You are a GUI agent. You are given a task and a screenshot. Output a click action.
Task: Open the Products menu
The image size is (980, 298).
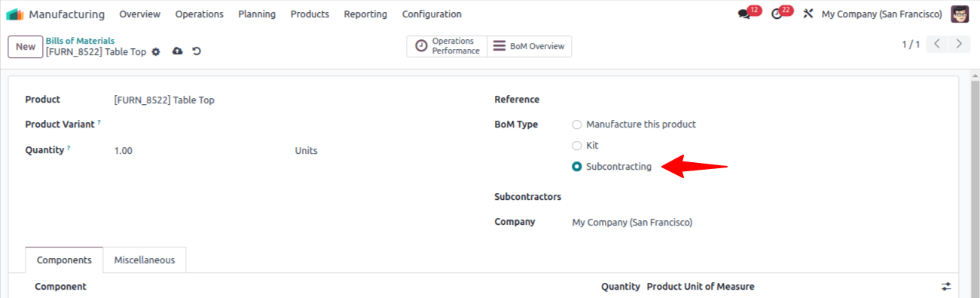[x=310, y=14]
